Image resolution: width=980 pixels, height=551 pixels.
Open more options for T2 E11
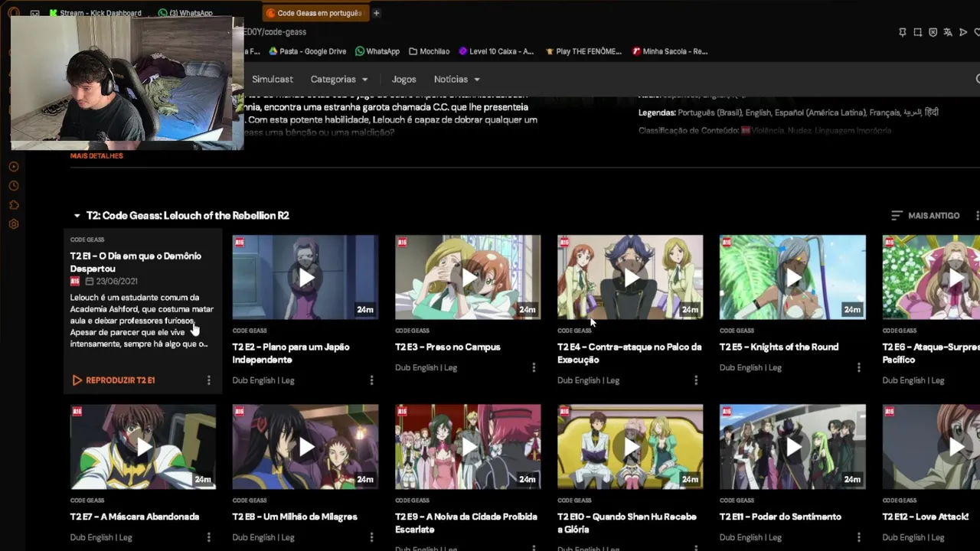tap(858, 538)
